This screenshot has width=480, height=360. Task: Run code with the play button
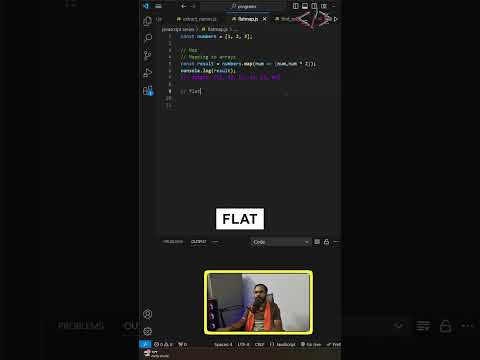pyautogui.click(x=335, y=19)
